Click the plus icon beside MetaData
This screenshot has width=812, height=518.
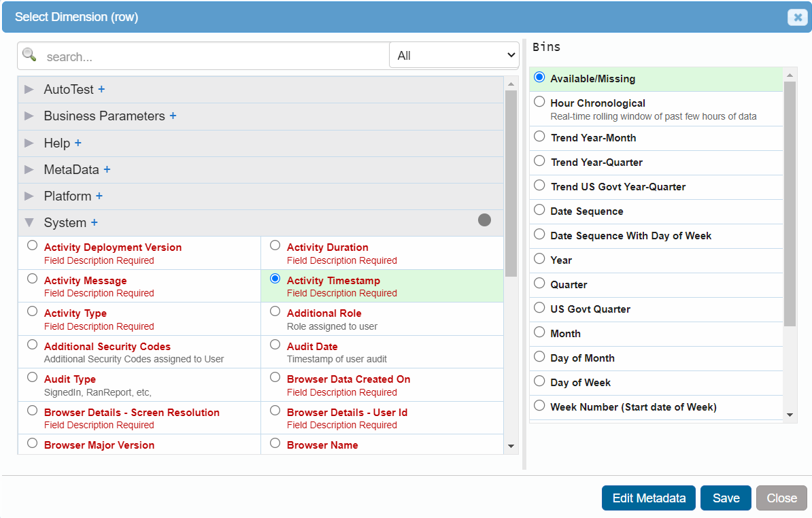[107, 169]
